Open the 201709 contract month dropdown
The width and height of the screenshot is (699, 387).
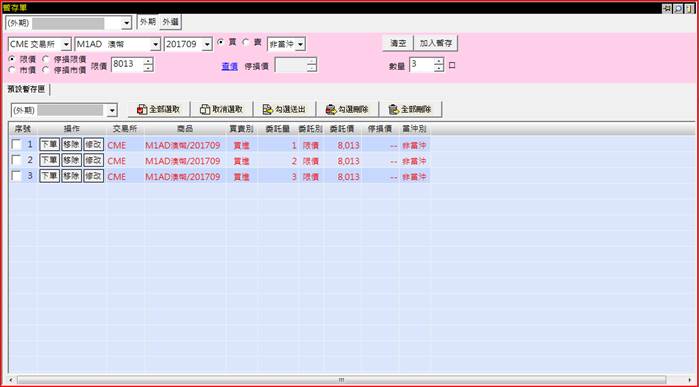(207, 44)
